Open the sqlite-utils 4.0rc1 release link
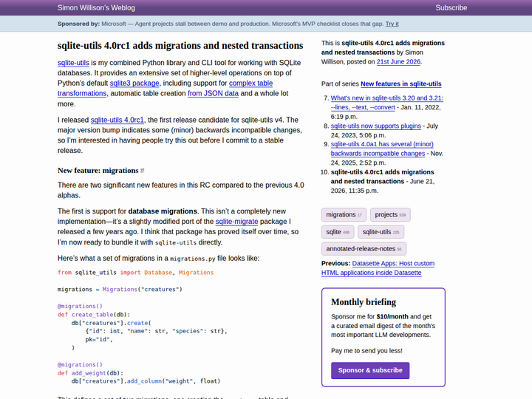Screen dimensions: 532x399 (x=117, y=120)
